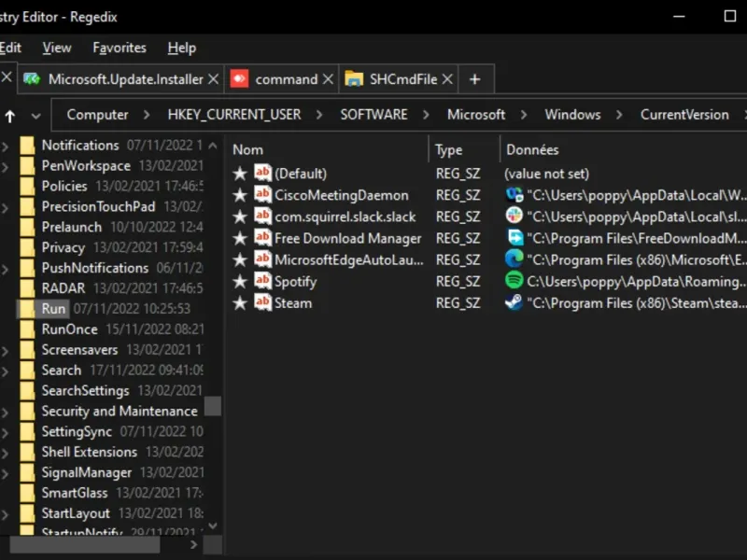The width and height of the screenshot is (747, 560).
Task: Sort values by the Nom column header
Action: tap(329, 149)
